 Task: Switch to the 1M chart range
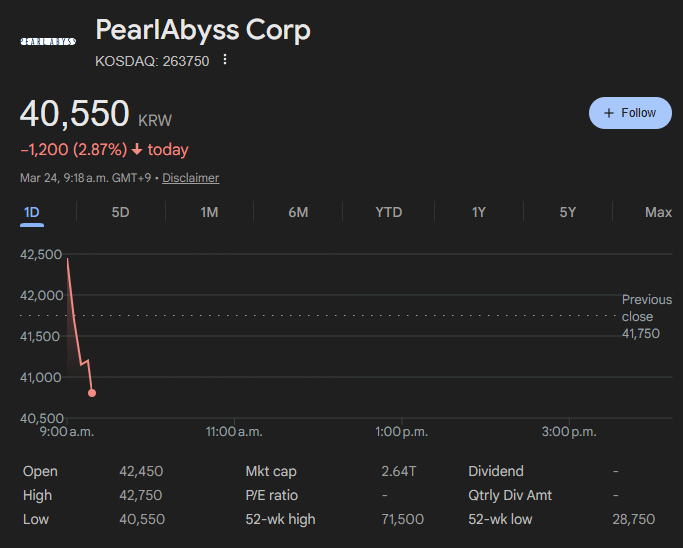(x=209, y=212)
